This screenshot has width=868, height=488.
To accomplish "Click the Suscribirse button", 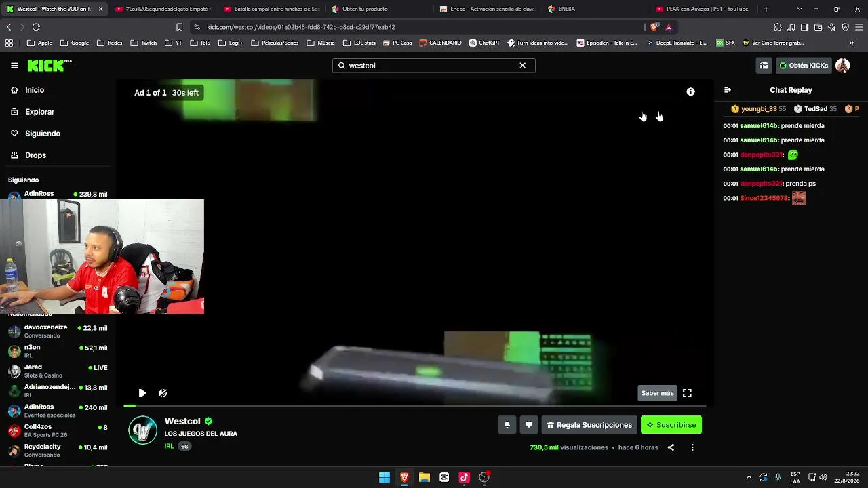I will click(671, 425).
